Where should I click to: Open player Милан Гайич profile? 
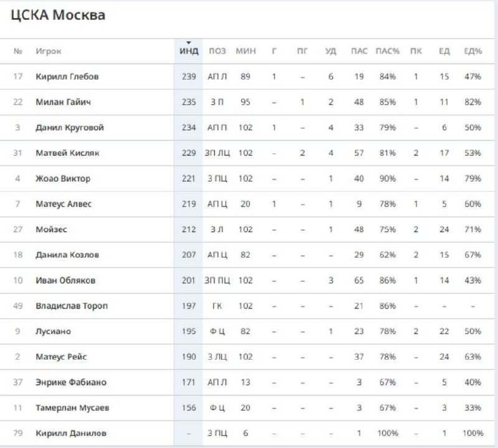pos(63,102)
